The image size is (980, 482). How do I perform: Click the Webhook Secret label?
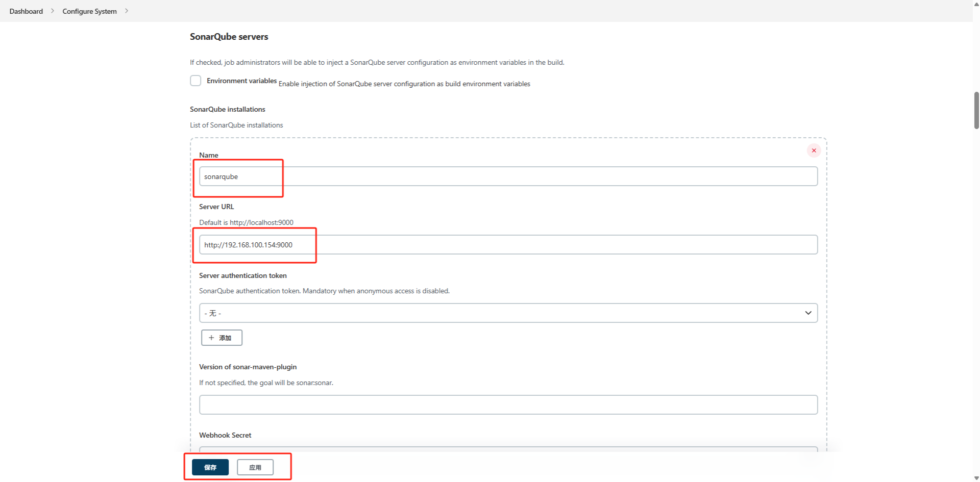[x=225, y=435]
